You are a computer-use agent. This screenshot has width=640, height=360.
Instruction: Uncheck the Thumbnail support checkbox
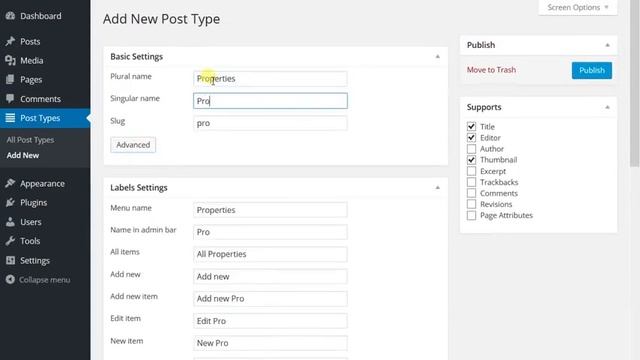(x=471, y=160)
